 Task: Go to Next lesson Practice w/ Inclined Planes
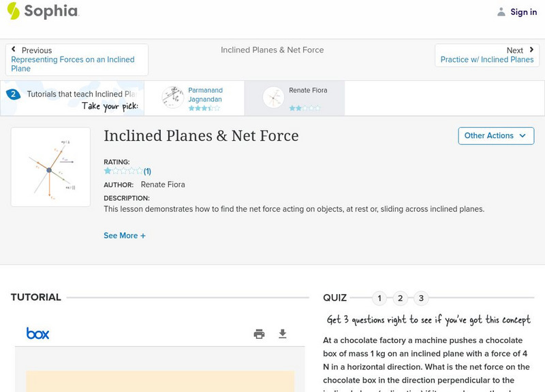(486, 55)
